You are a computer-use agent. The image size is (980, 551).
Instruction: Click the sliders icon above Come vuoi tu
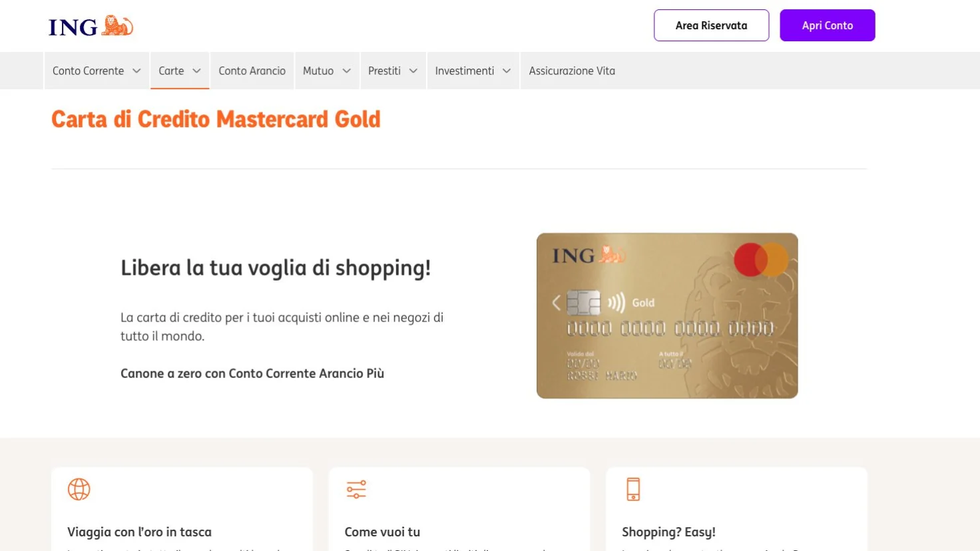click(x=356, y=488)
